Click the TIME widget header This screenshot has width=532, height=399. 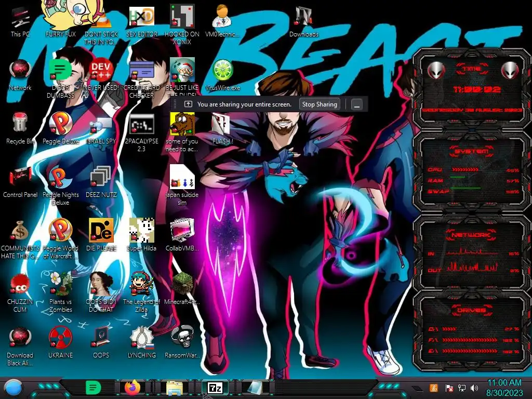[x=472, y=69]
